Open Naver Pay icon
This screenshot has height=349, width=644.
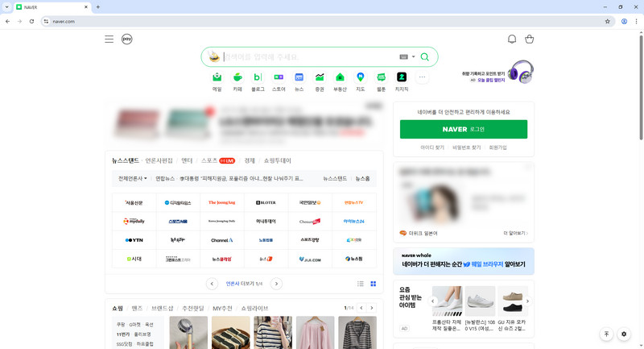pos(127,39)
